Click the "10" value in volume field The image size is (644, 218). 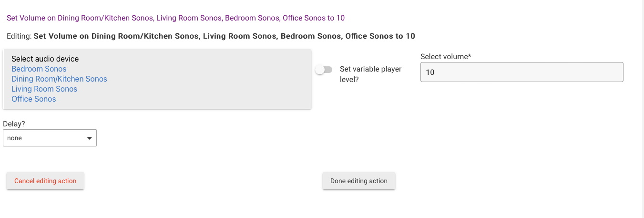click(x=430, y=73)
